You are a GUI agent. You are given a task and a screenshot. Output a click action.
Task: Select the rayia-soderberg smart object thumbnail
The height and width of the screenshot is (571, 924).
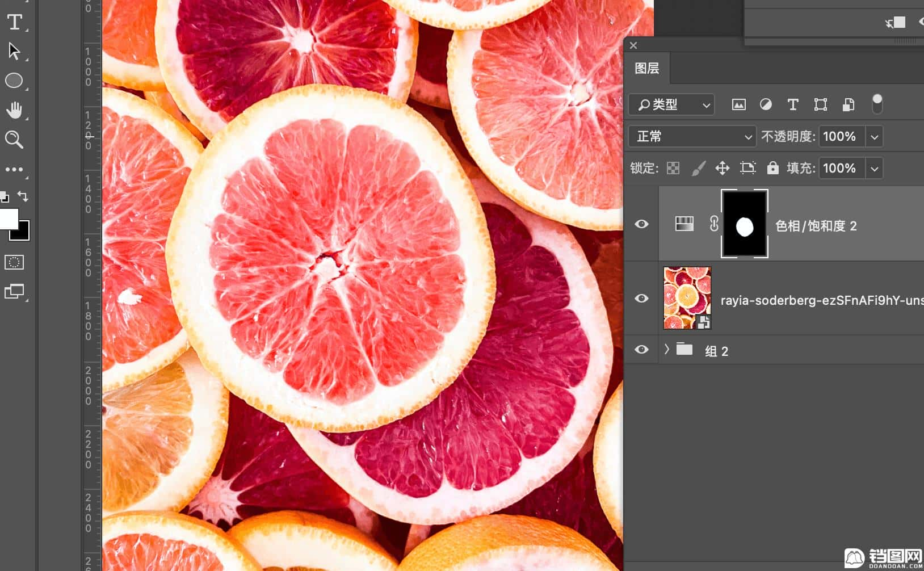coord(687,298)
